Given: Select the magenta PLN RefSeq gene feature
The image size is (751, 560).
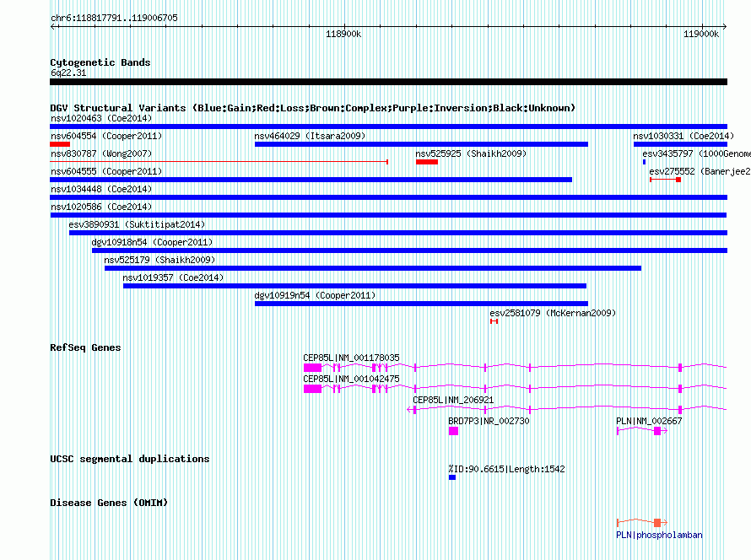Looking at the screenshot, I should (x=642, y=431).
